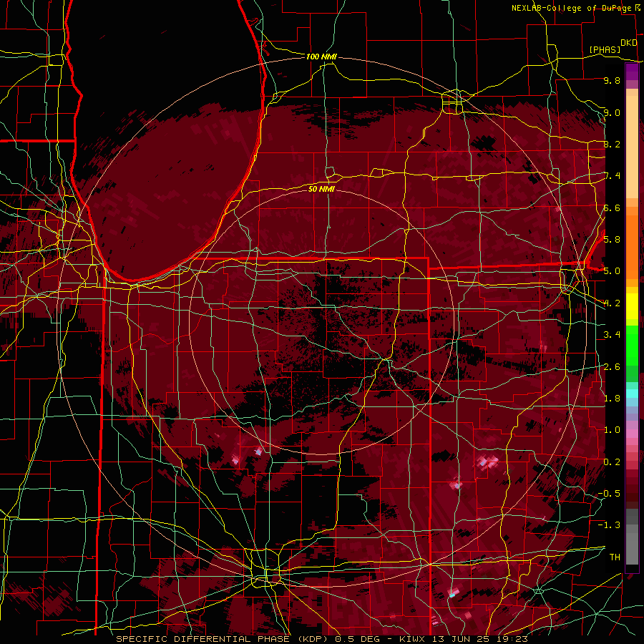Image resolution: width=644 pixels, height=644 pixels.
Task: Click the 6.6 value on the color scale
Action: (x=612, y=208)
